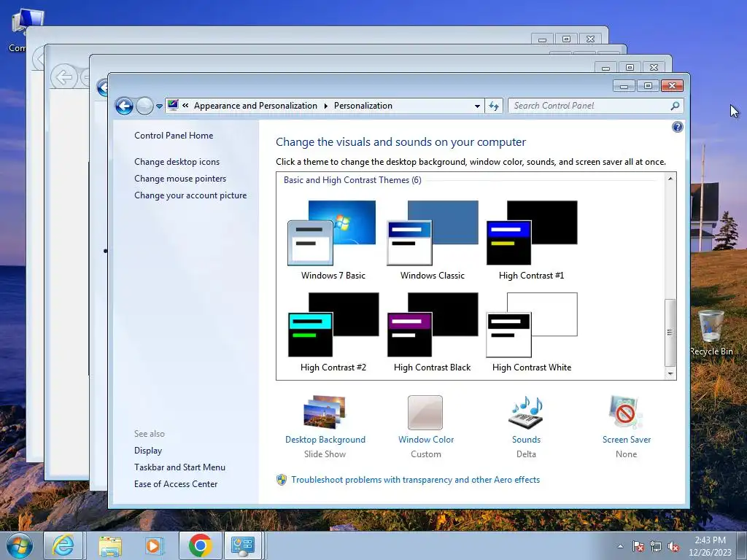Open Window Color swatch

(425, 413)
